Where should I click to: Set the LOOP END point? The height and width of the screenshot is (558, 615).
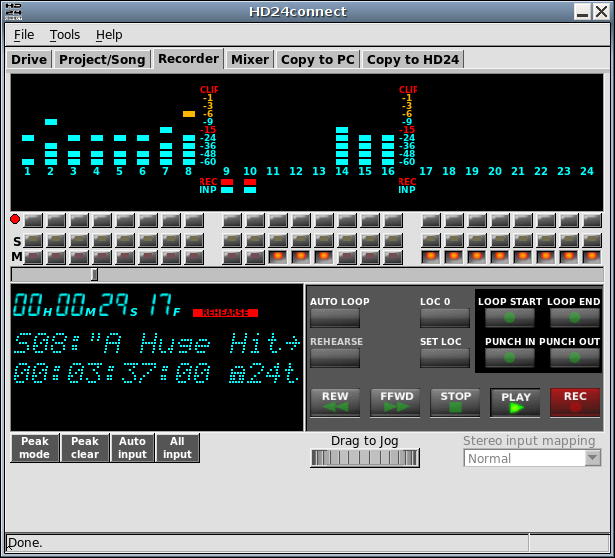pos(574,318)
